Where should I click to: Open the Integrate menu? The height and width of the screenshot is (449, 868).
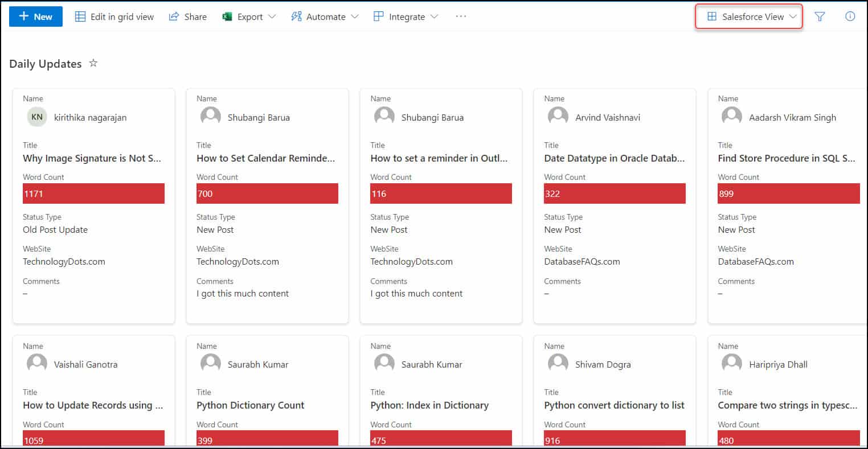405,17
